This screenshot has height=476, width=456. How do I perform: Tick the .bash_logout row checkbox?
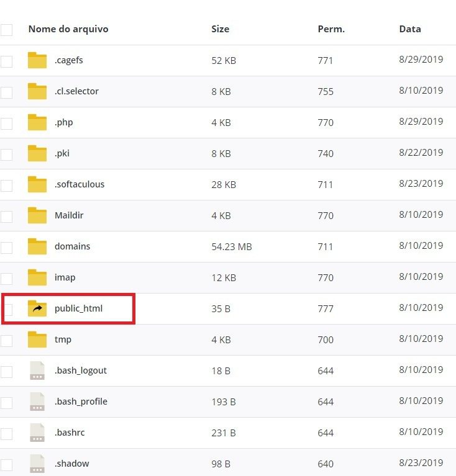6,372
